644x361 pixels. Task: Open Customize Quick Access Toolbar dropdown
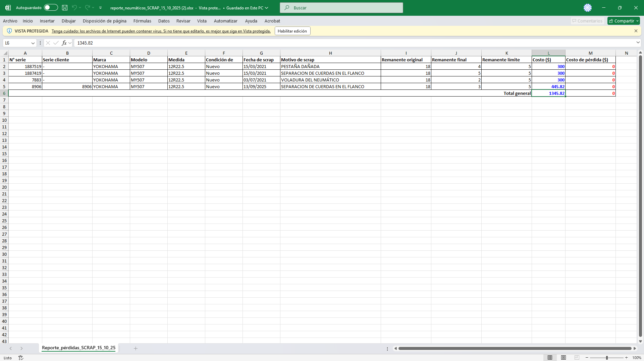tap(100, 8)
